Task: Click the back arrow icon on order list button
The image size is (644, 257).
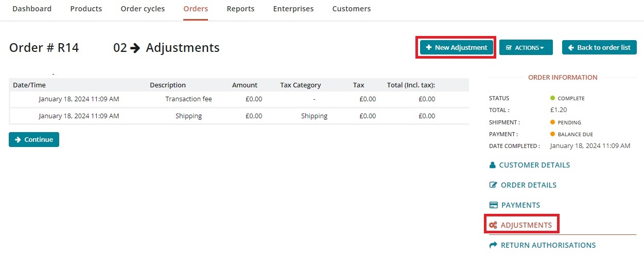Action: pos(571,47)
